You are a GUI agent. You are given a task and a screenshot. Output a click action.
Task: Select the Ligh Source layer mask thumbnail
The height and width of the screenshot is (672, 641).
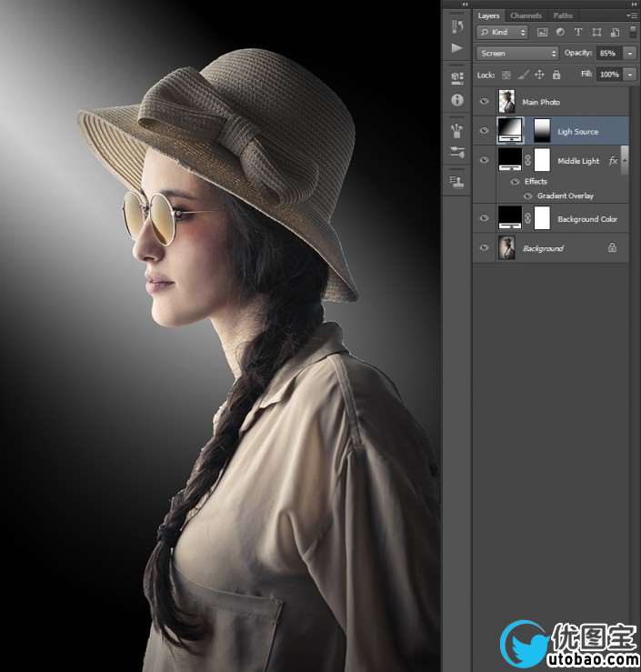541,131
